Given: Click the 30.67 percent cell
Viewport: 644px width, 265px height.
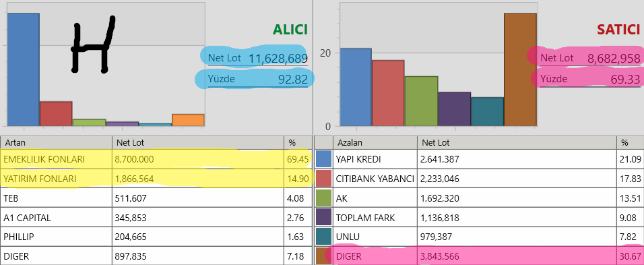Looking at the screenshot, I should [x=631, y=257].
